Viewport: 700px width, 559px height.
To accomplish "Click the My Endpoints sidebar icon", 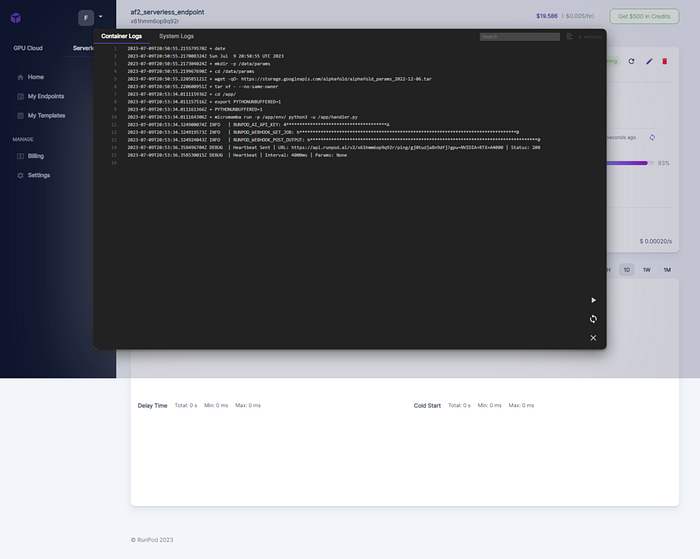I will (x=20, y=96).
